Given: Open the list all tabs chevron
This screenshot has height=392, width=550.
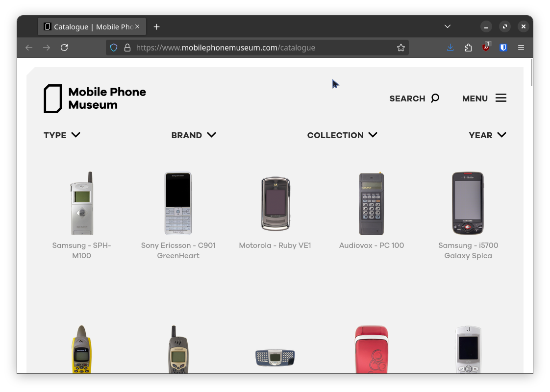Looking at the screenshot, I should click(447, 26).
